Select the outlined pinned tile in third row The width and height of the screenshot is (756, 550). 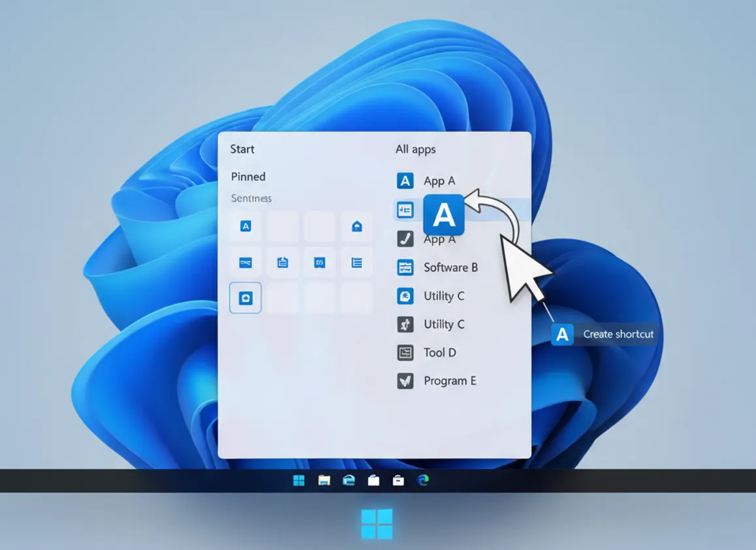click(x=245, y=298)
